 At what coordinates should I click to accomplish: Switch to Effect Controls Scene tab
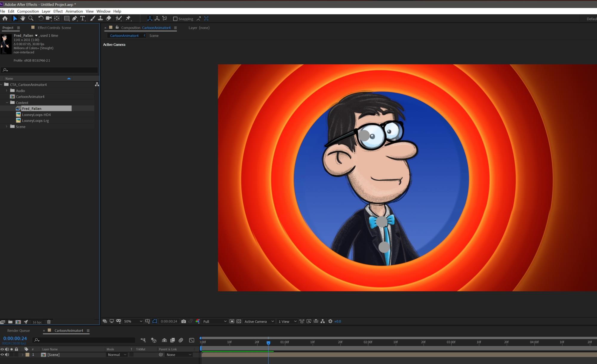[54, 28]
